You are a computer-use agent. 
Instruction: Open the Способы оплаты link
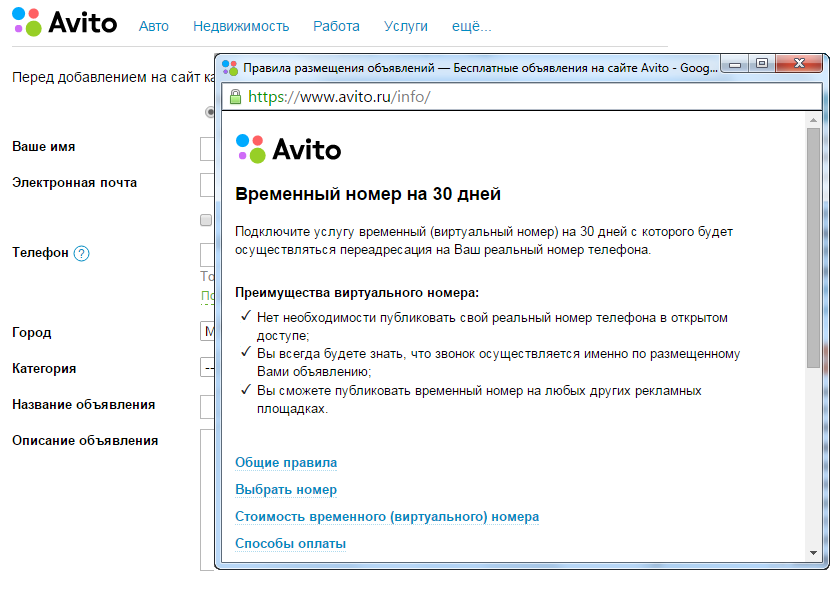[x=291, y=544]
